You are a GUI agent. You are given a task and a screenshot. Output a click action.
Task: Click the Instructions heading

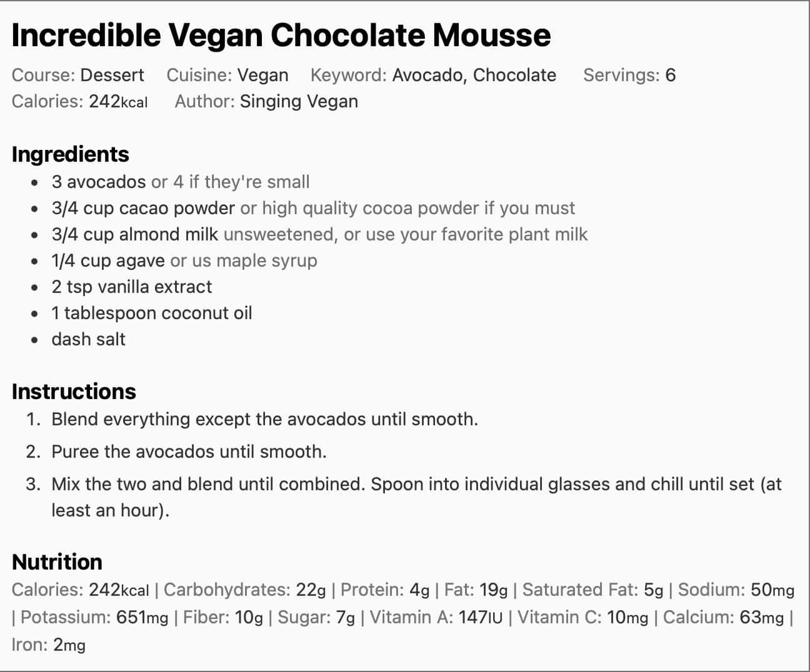point(74,391)
